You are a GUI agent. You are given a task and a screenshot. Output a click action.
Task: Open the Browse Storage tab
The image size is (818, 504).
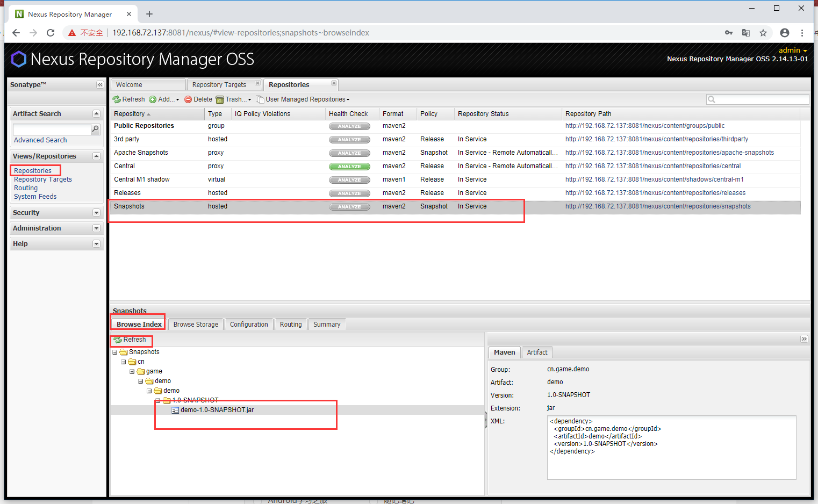[x=196, y=325]
